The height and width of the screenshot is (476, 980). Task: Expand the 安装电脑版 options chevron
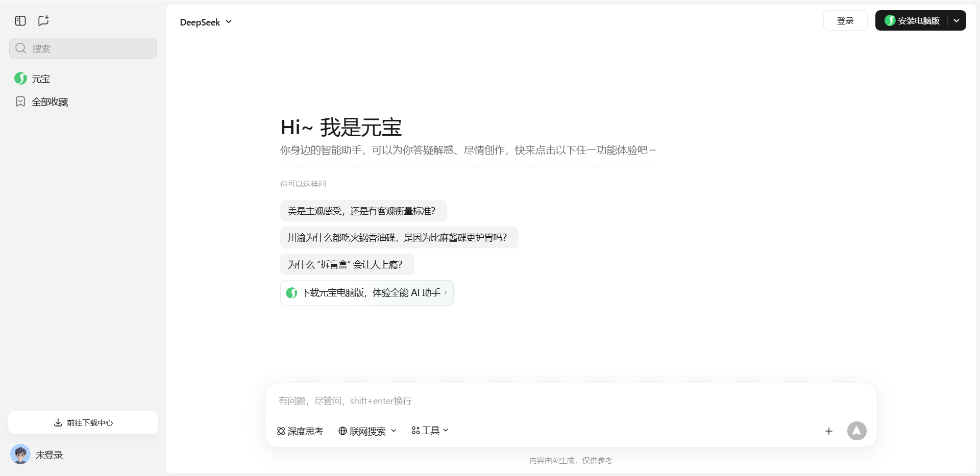[957, 20]
